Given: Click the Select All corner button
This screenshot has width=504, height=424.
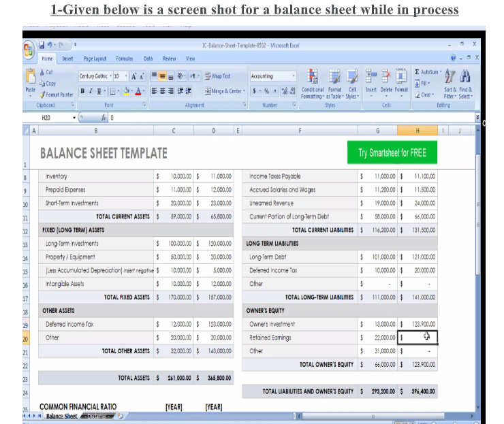Looking at the screenshot, I should [x=26, y=131].
